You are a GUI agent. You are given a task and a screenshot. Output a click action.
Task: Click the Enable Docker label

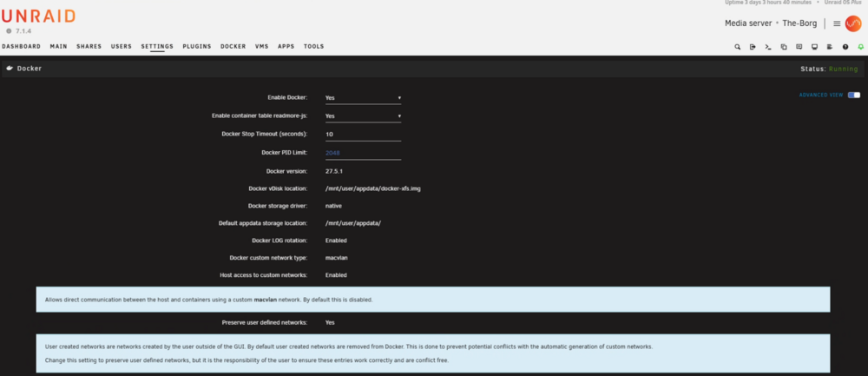[x=287, y=97]
